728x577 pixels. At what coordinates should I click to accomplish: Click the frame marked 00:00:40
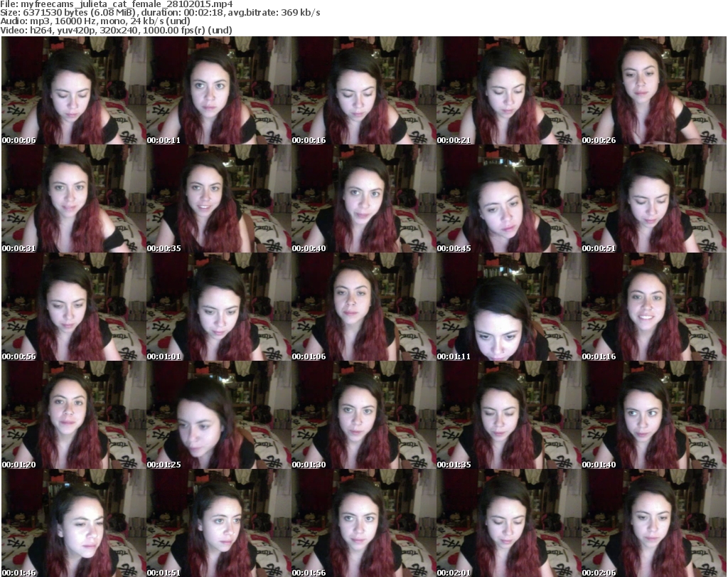(363, 198)
